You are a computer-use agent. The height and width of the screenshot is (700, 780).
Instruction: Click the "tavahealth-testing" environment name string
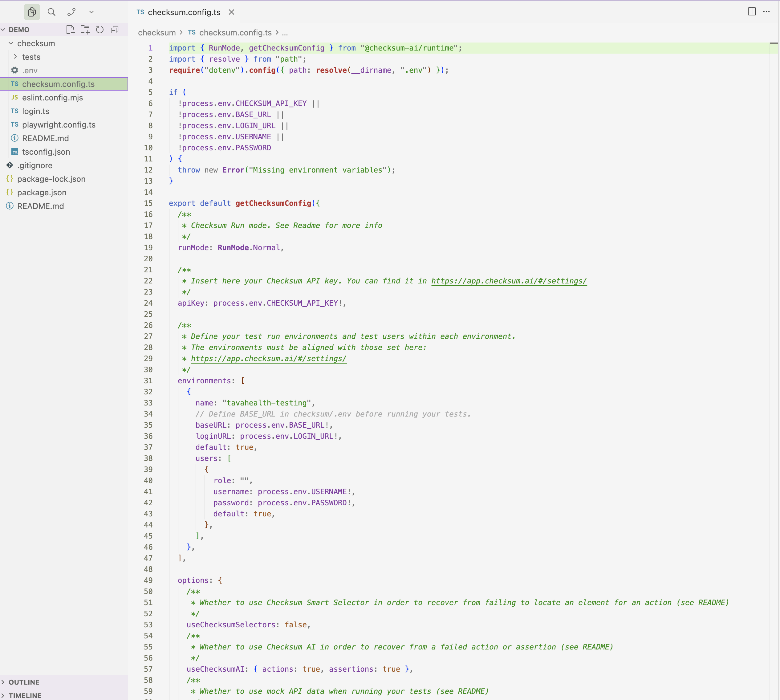pos(266,403)
